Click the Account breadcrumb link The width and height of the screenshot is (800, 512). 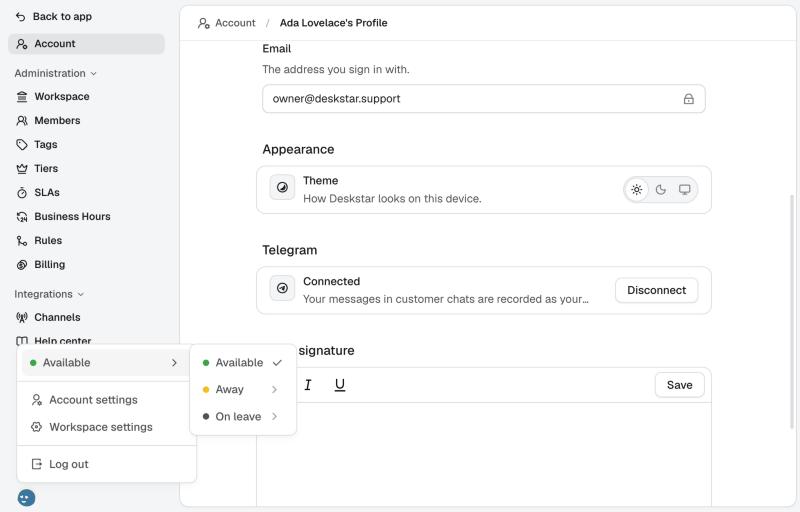tap(235, 23)
